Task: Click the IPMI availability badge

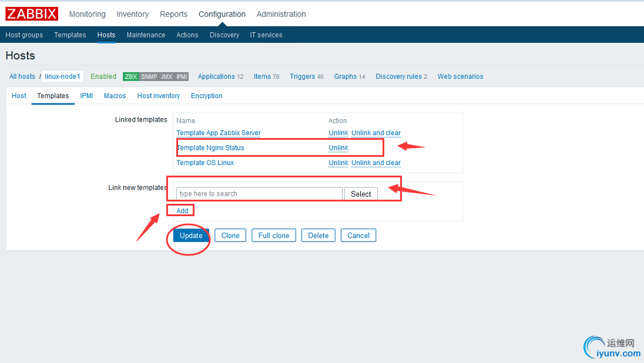Action: point(182,76)
